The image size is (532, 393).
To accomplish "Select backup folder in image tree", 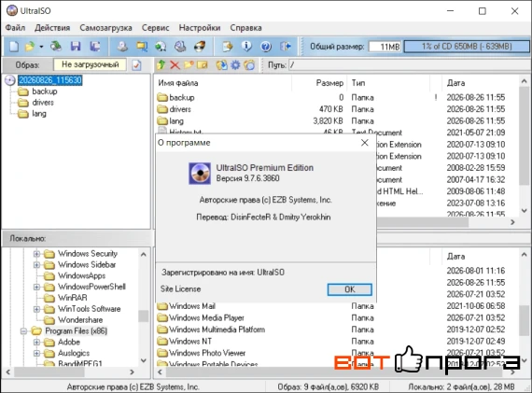I will tap(45, 91).
